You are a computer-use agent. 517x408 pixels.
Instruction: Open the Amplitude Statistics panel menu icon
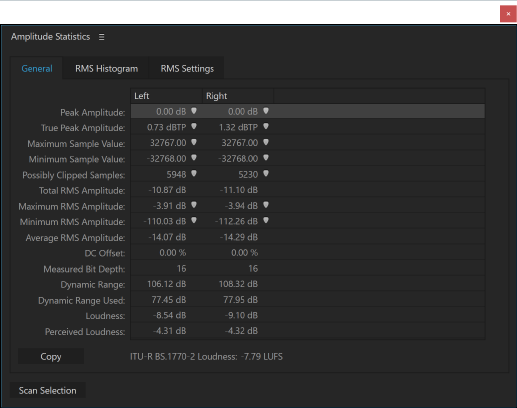tap(101, 37)
